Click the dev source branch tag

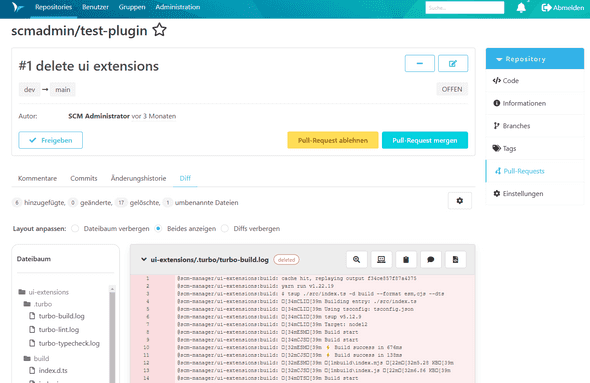(x=29, y=90)
